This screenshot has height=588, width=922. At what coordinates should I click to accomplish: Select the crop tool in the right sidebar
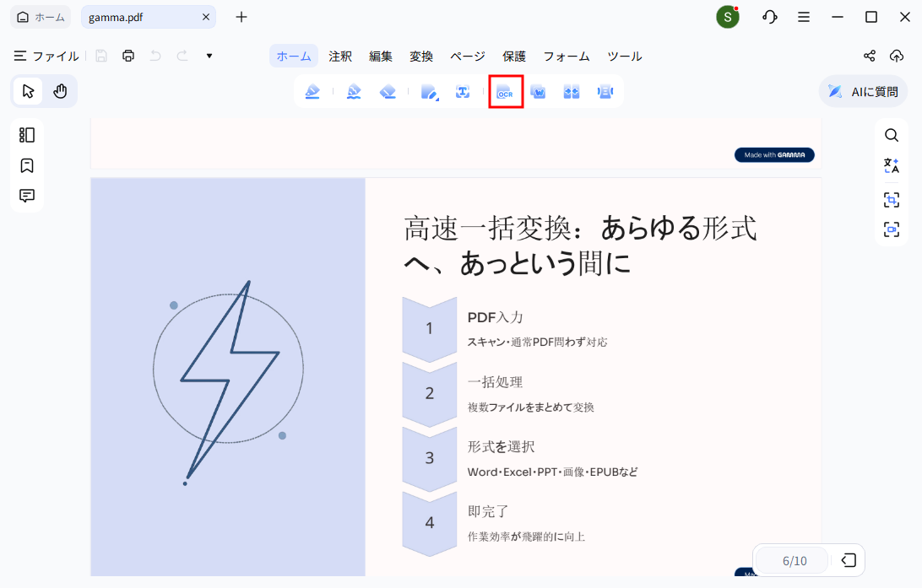(891, 200)
